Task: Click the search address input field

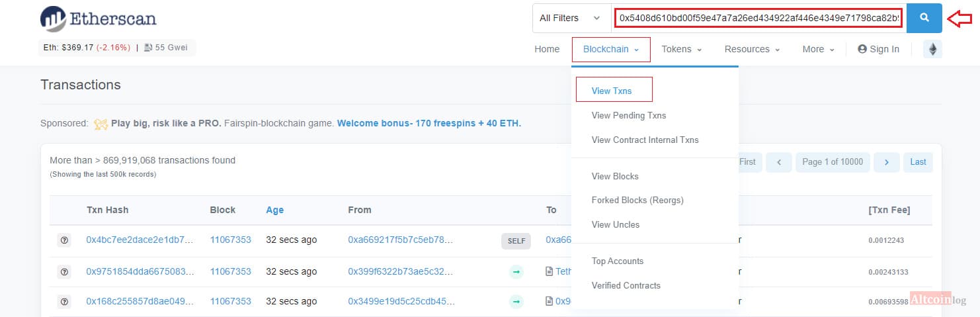Action: pos(758,18)
